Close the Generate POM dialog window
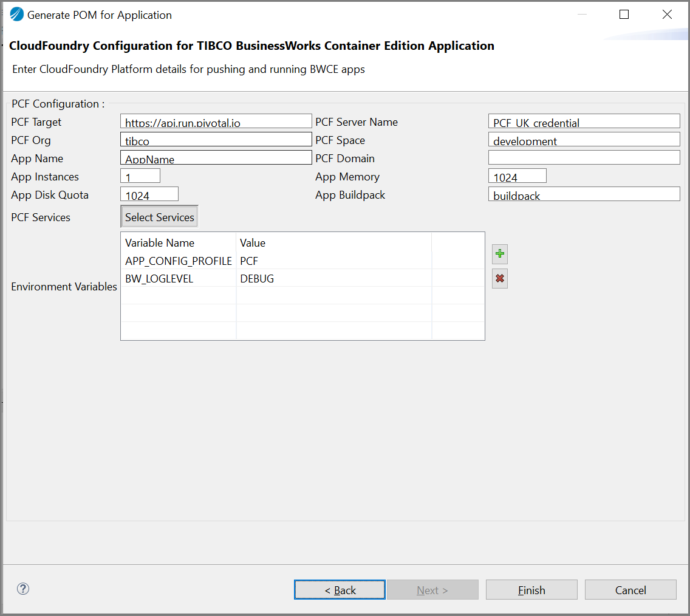Image resolution: width=690 pixels, height=616 pixels. click(x=667, y=15)
